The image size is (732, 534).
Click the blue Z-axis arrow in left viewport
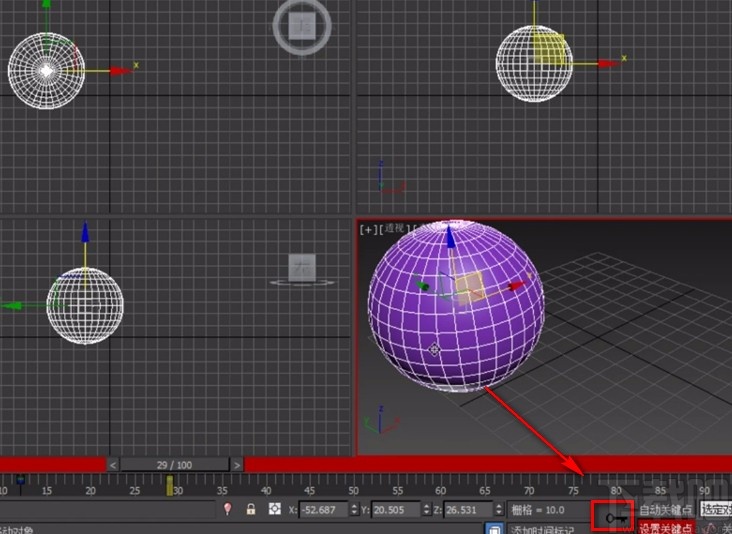tap(85, 232)
